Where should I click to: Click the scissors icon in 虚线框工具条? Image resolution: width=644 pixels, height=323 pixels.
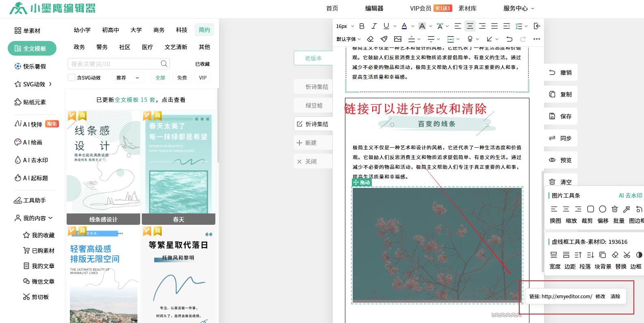pos(627,255)
